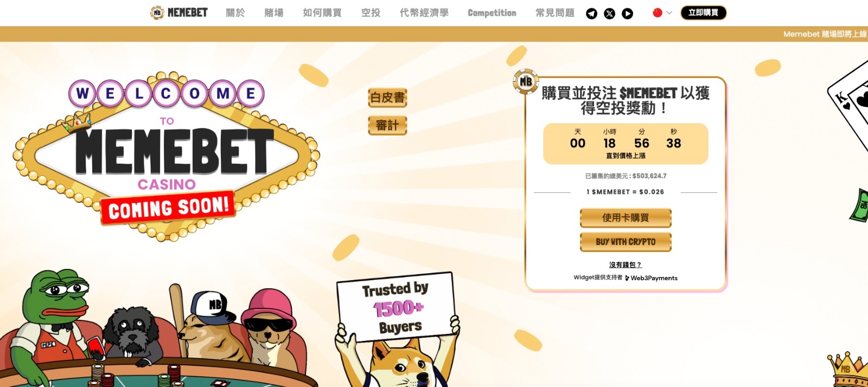Open the X (Twitter) social icon

[610, 14]
